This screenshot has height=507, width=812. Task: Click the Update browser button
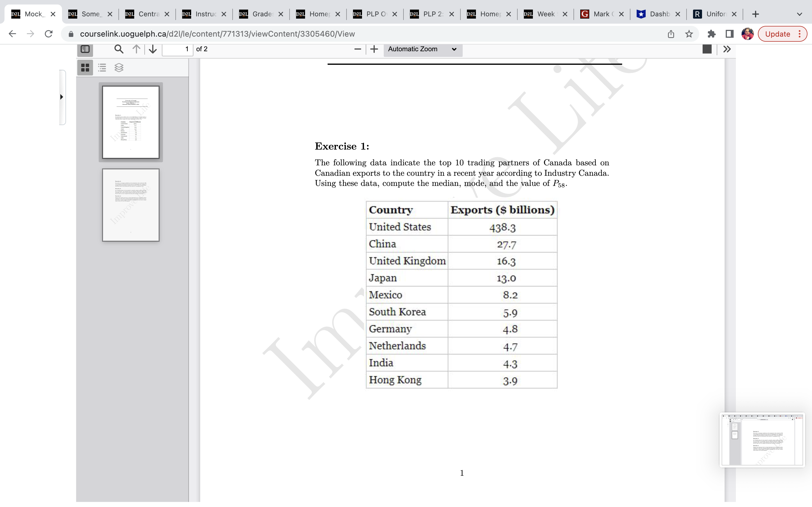point(777,34)
